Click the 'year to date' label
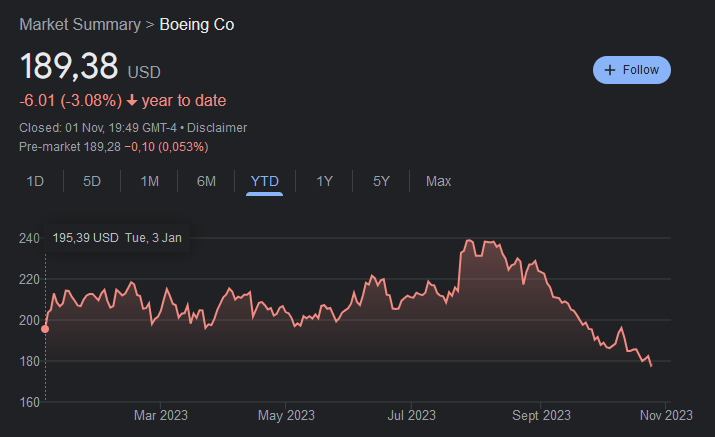Screen dimensions: 715x437 [184, 100]
